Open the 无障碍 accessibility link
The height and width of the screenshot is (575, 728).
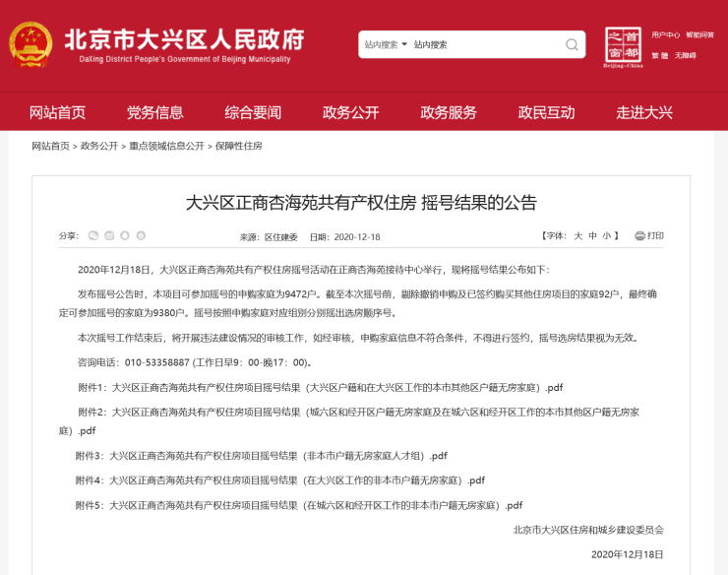pyautogui.click(x=686, y=56)
